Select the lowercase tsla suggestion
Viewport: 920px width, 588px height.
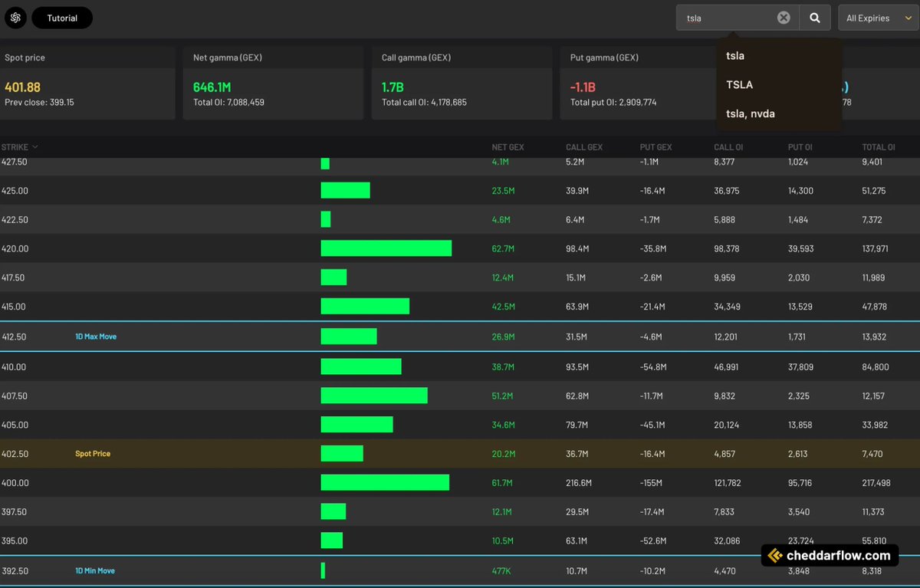point(735,56)
